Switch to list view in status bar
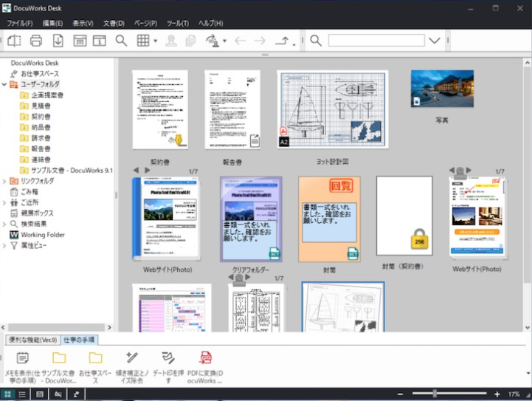The height and width of the screenshot is (401, 532). (23, 394)
